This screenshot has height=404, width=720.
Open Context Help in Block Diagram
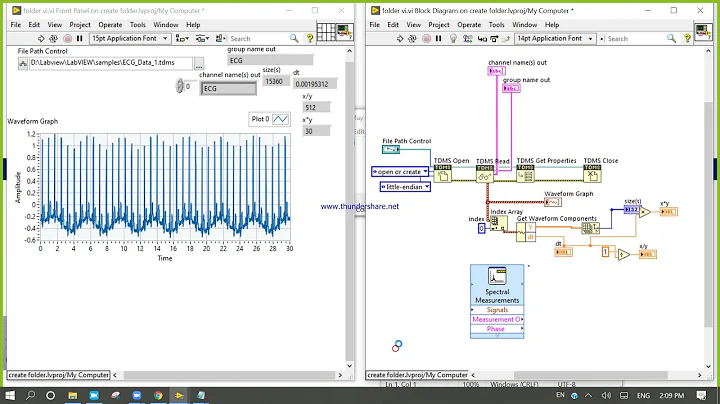click(x=687, y=39)
